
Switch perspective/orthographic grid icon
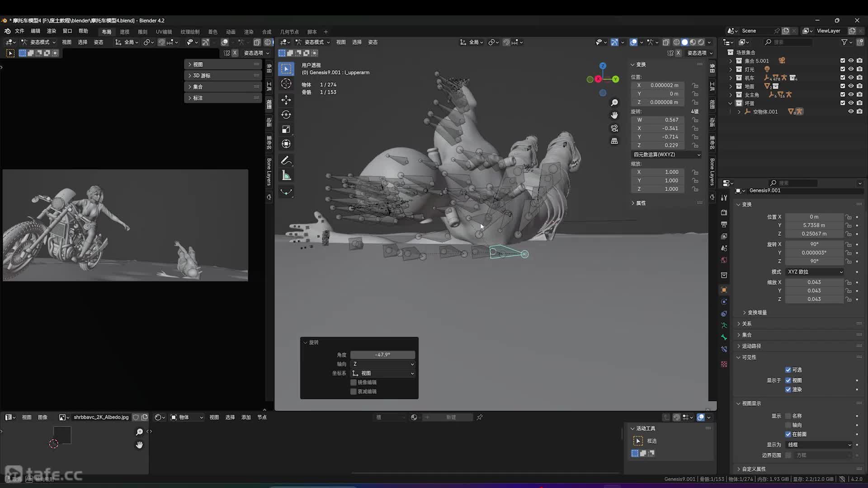click(614, 141)
